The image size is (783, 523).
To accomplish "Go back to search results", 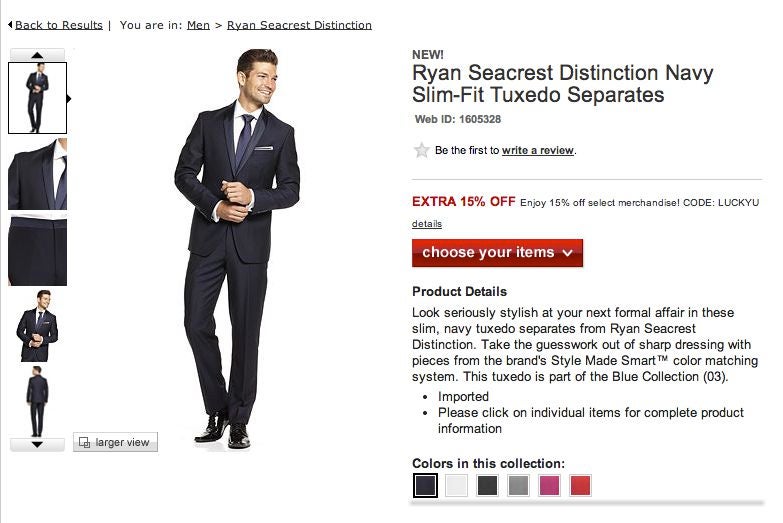I will (x=58, y=25).
